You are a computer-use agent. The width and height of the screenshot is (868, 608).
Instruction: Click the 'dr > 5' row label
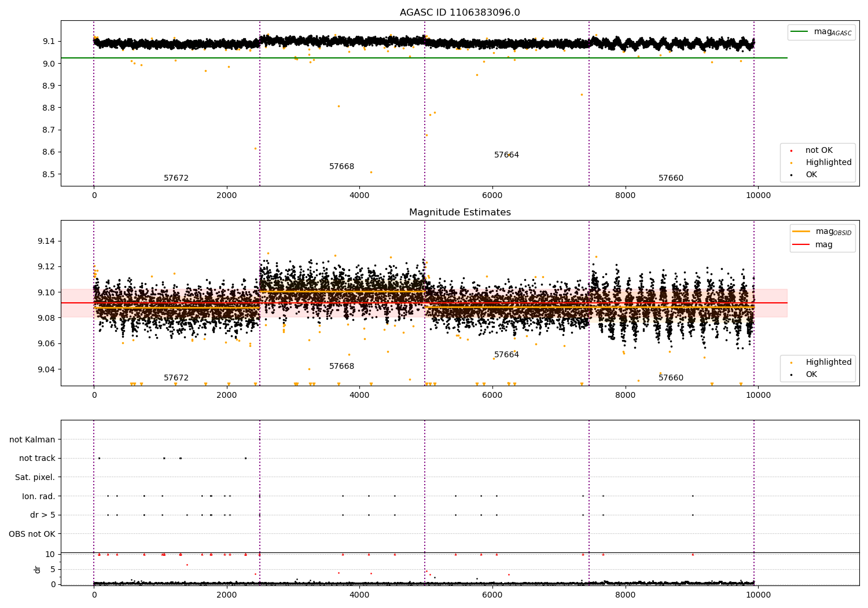point(42,515)
